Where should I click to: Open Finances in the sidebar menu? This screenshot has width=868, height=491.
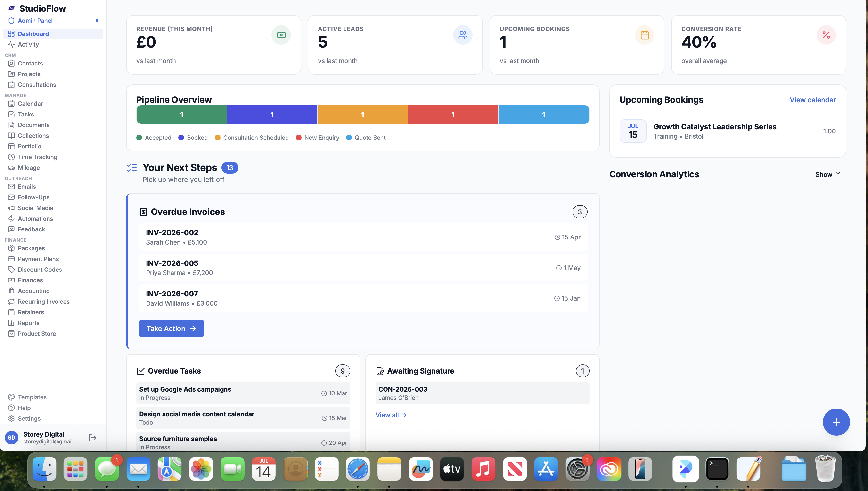click(x=53, y=280)
